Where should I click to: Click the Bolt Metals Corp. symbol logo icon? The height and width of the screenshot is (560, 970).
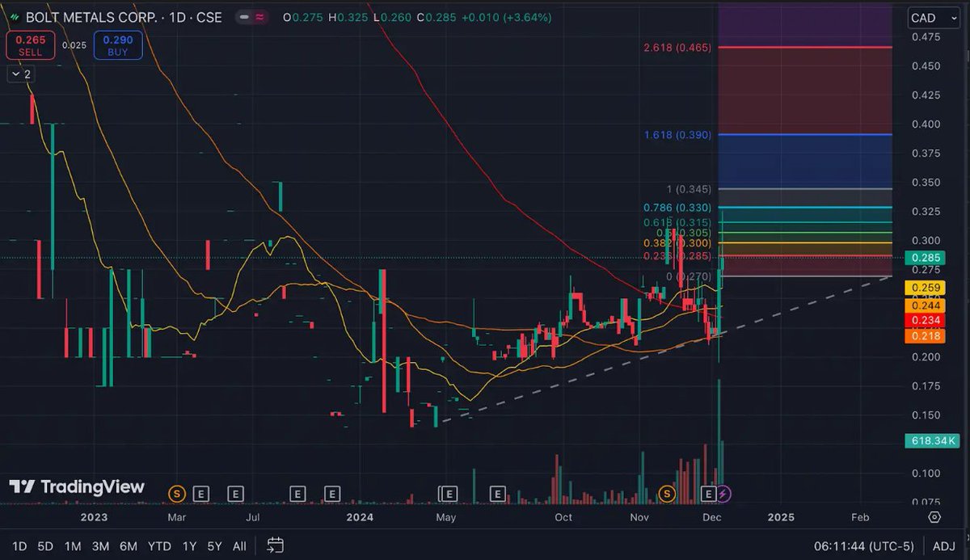(x=15, y=17)
